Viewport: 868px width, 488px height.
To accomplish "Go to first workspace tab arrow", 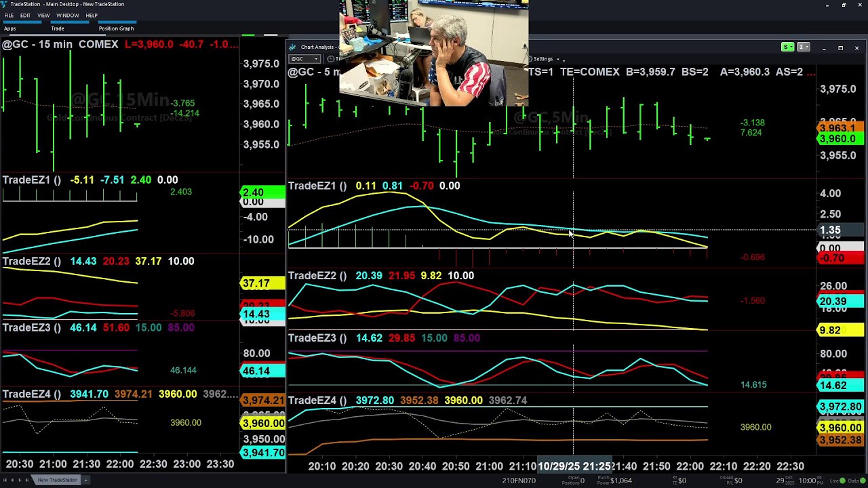I will click(x=5, y=480).
